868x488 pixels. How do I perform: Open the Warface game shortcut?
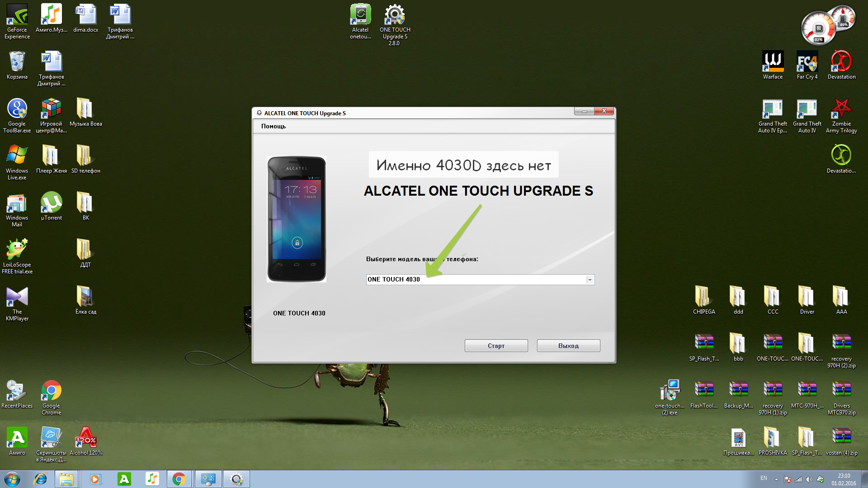click(x=773, y=62)
